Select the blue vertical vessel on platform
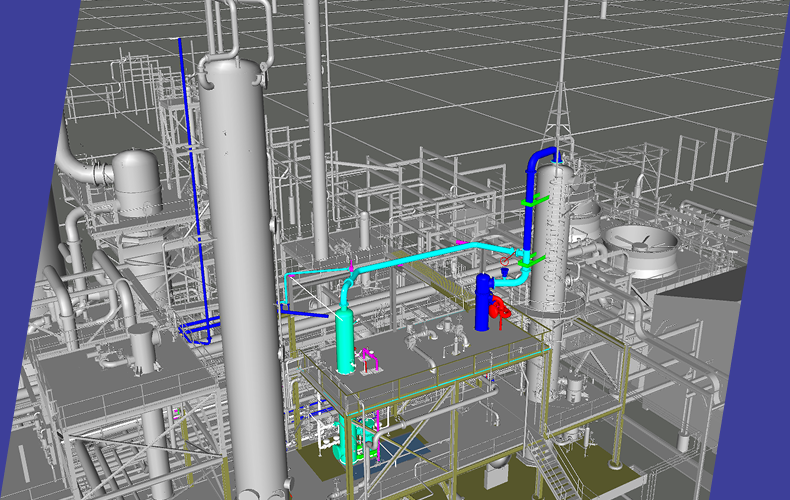 (483, 302)
